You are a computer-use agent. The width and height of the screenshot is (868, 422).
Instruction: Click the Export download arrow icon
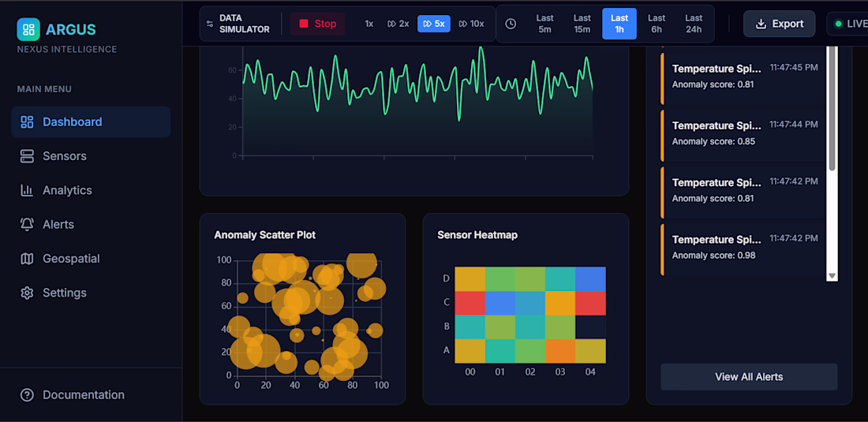point(761,24)
